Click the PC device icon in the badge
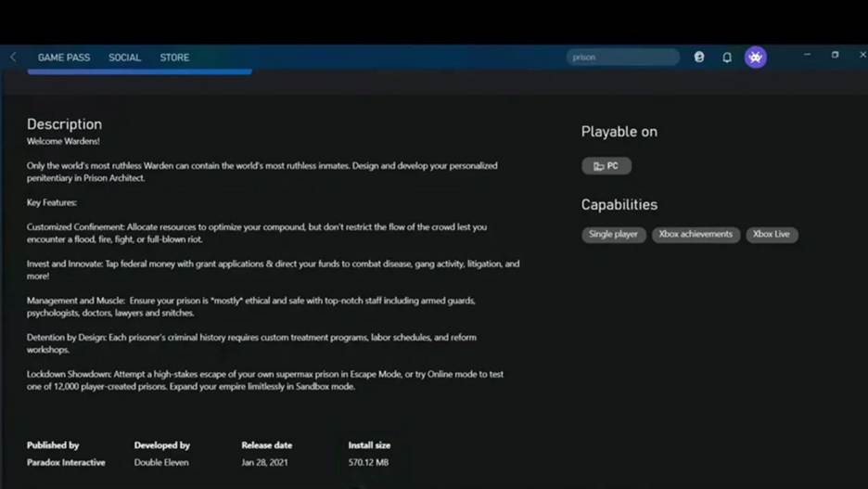 [x=598, y=166]
